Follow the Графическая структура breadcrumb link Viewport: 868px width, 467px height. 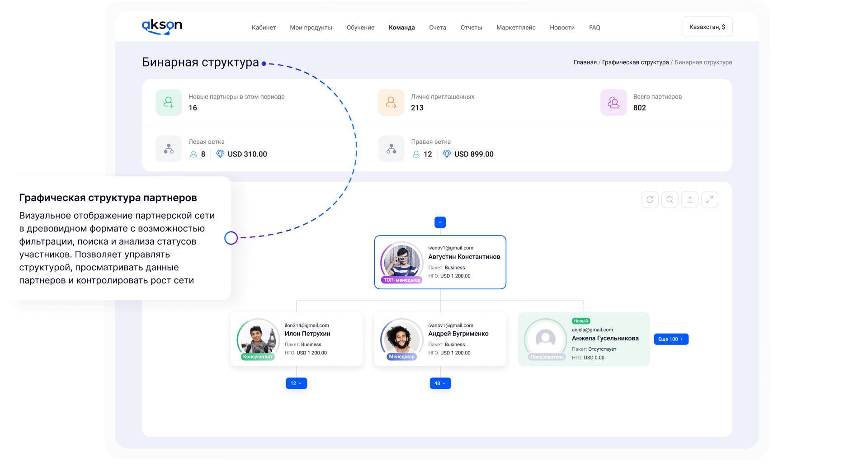click(x=635, y=62)
